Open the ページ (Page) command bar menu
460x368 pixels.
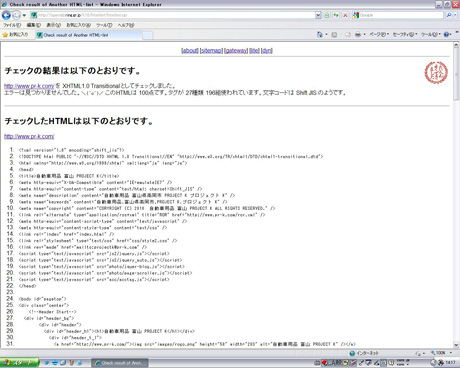click(x=379, y=34)
